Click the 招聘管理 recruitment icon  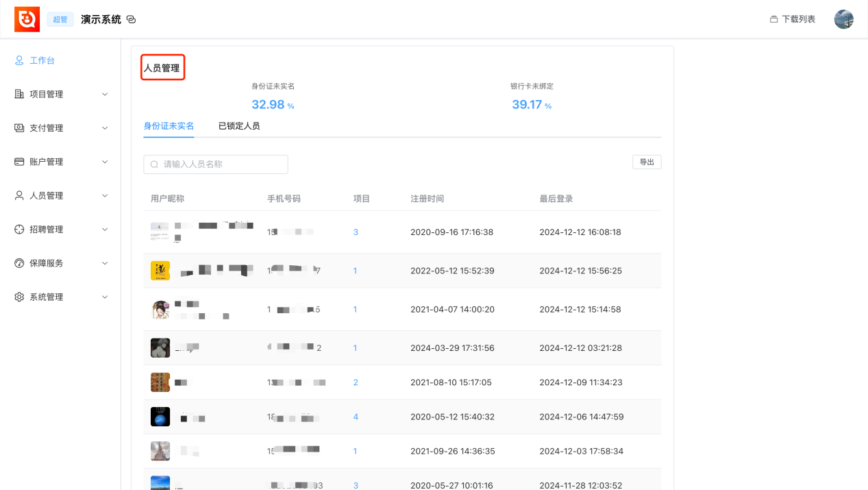(x=19, y=230)
